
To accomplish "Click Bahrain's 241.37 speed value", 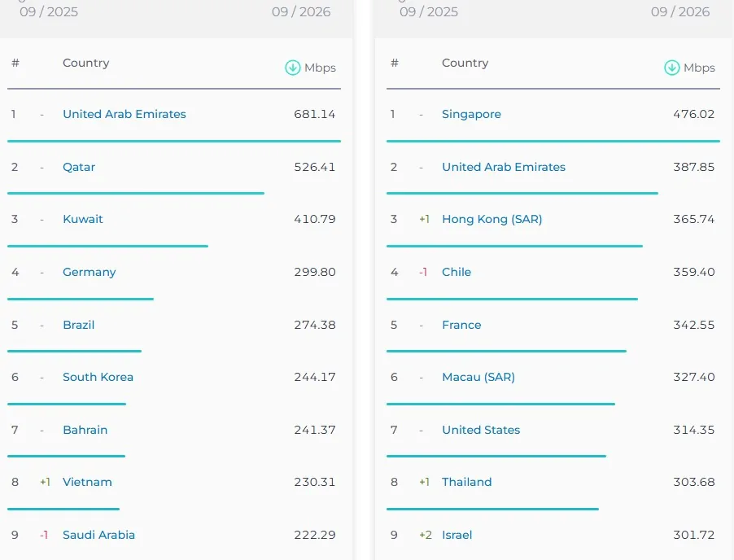I will (315, 430).
